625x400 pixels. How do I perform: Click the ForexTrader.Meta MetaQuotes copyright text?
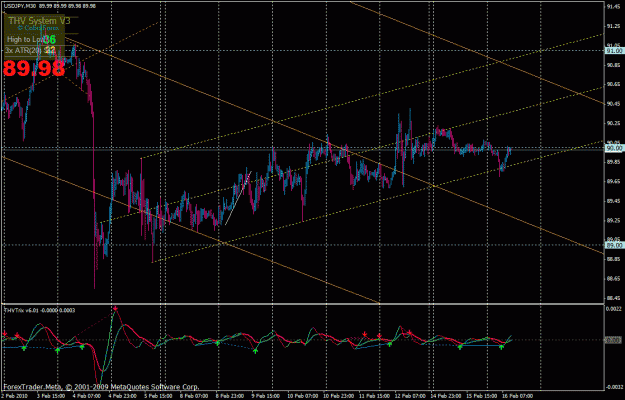tap(101, 386)
